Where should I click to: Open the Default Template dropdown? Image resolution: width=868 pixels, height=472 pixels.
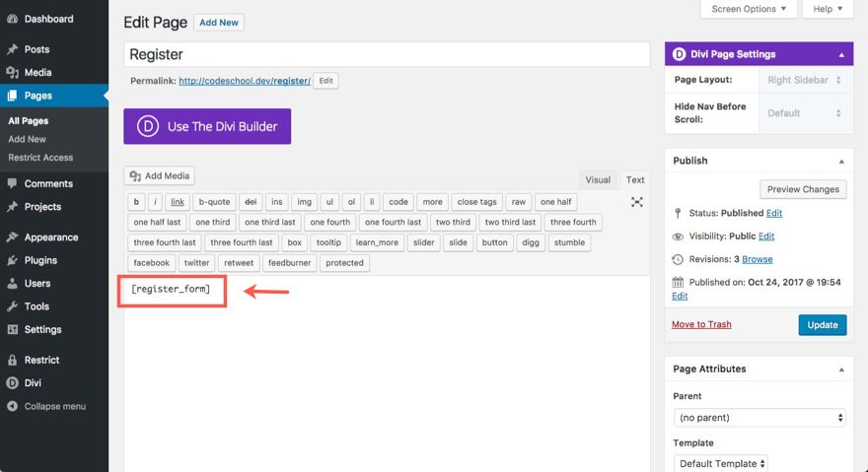[721, 463]
